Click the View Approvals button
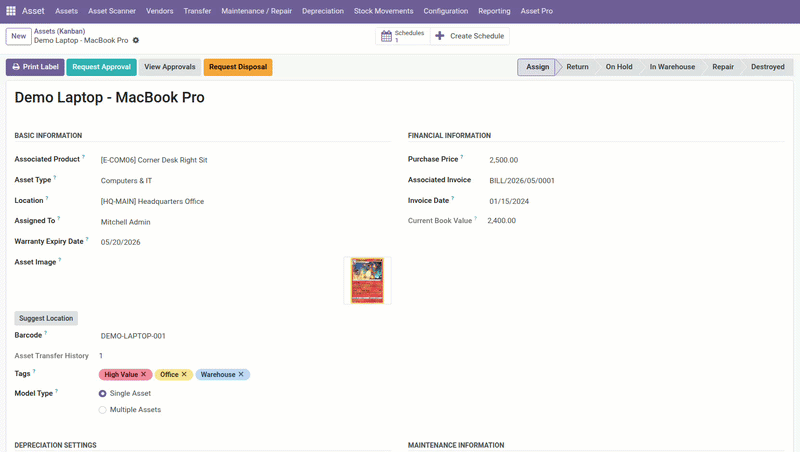800x452 pixels. click(170, 67)
